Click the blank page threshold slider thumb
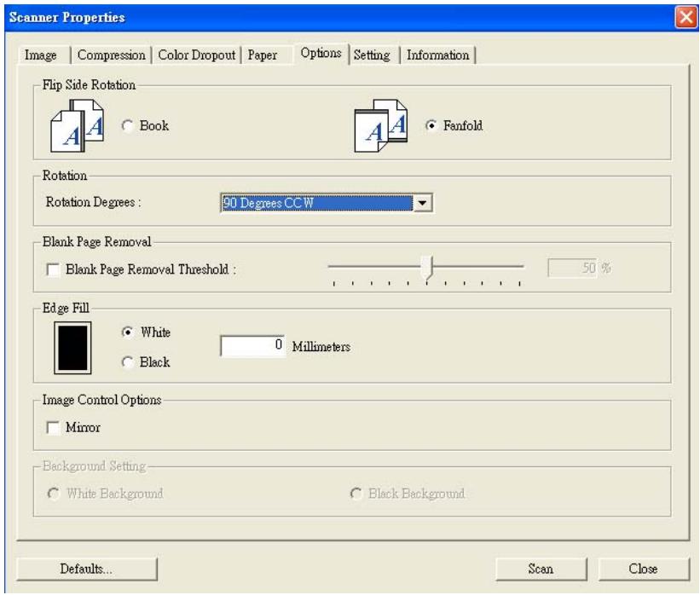This screenshot has height=595, width=700. 429,268
